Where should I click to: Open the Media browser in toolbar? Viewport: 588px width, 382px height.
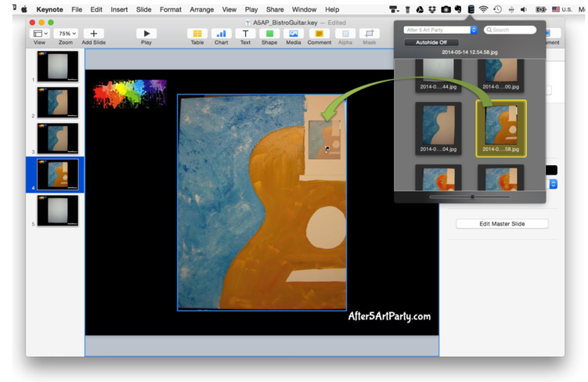click(294, 34)
